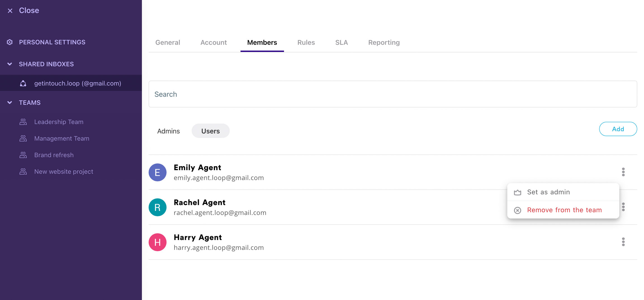Click Emily Agent's avatar
Viewport: 644px width, 300px height.
[158, 172]
